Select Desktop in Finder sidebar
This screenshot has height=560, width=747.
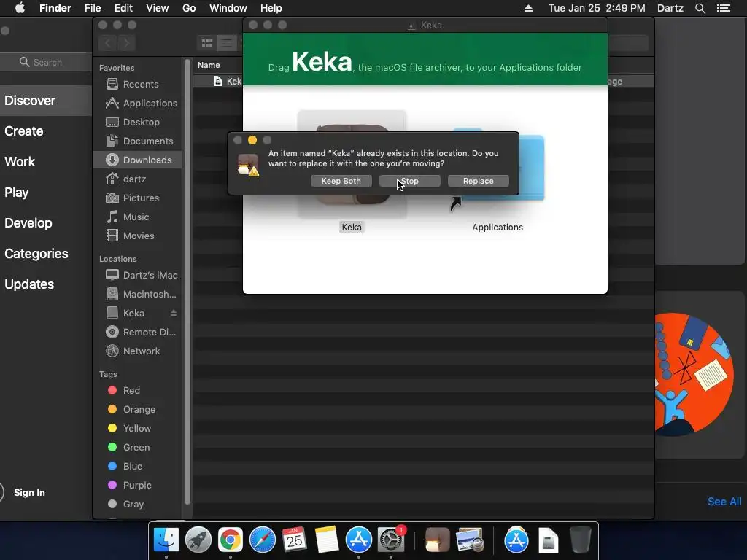pyautogui.click(x=133, y=122)
